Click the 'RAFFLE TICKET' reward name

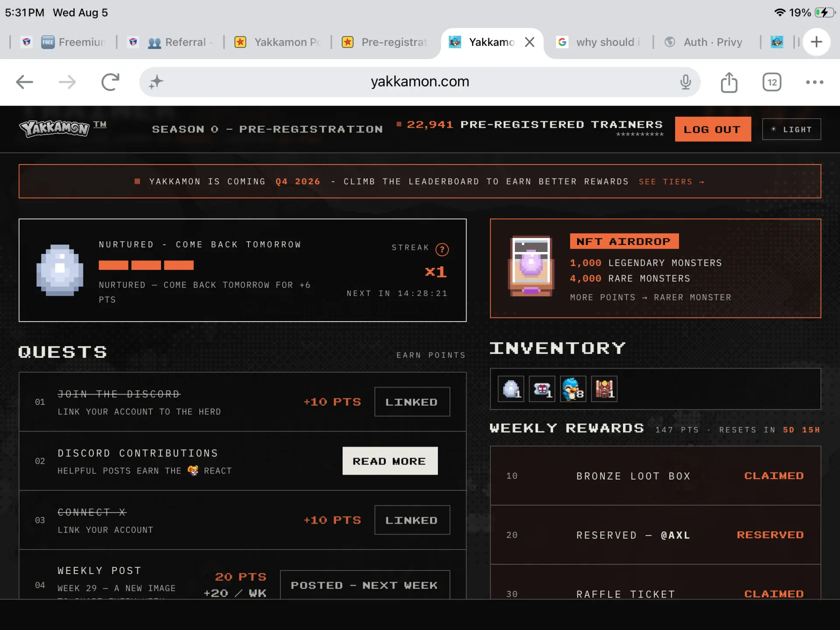626,594
